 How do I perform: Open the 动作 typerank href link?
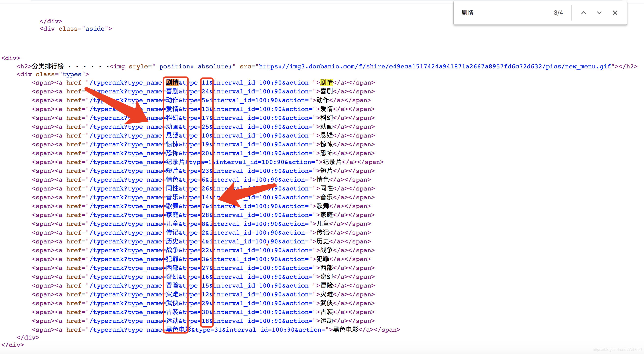(x=199, y=100)
